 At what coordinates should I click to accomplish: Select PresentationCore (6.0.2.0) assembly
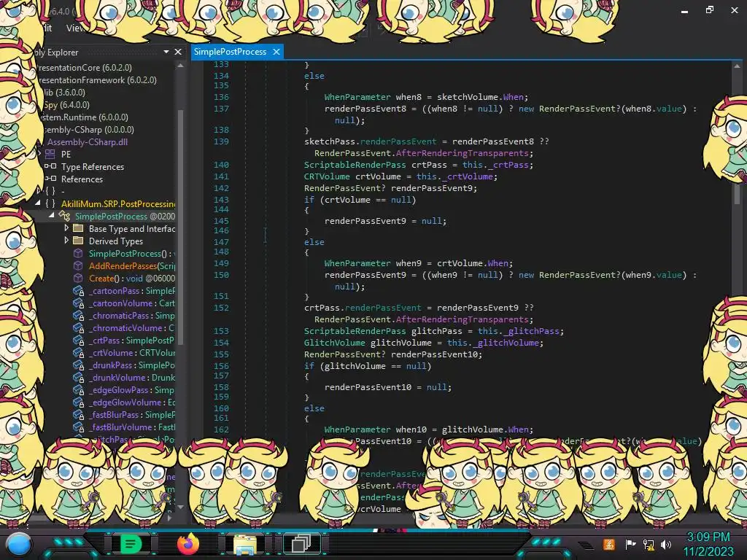point(85,68)
